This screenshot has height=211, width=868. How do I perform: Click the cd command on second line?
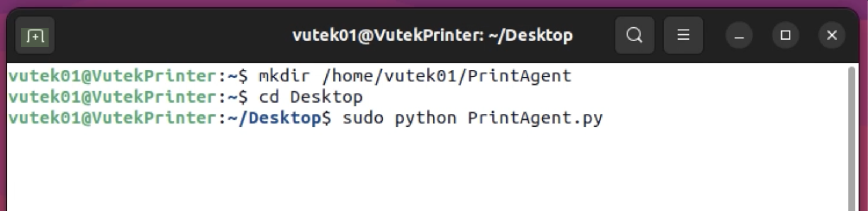(x=268, y=97)
